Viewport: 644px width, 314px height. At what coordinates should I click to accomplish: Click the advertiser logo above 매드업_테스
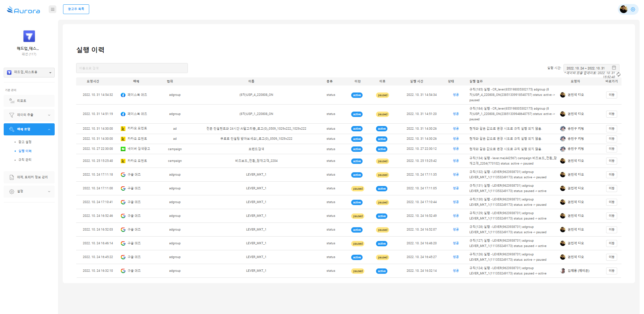click(x=29, y=36)
